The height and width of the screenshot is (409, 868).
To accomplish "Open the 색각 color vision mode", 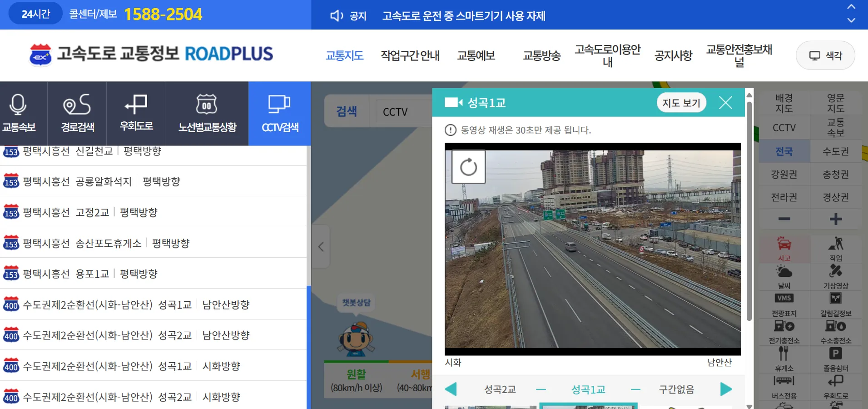I will [x=825, y=55].
